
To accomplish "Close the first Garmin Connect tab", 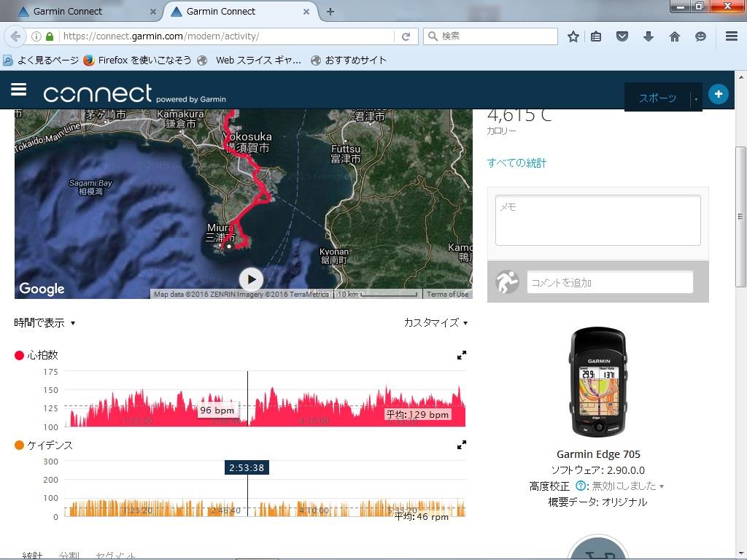I will click(x=153, y=12).
